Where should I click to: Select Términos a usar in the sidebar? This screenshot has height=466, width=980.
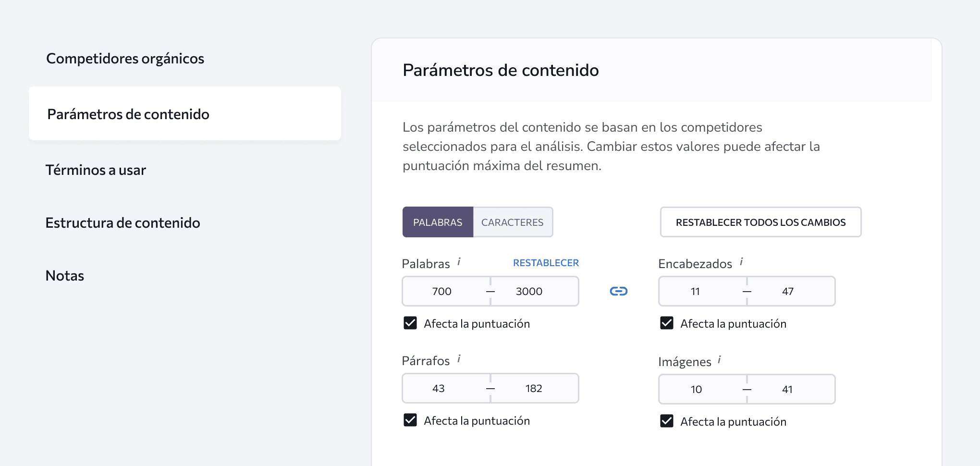(x=96, y=170)
